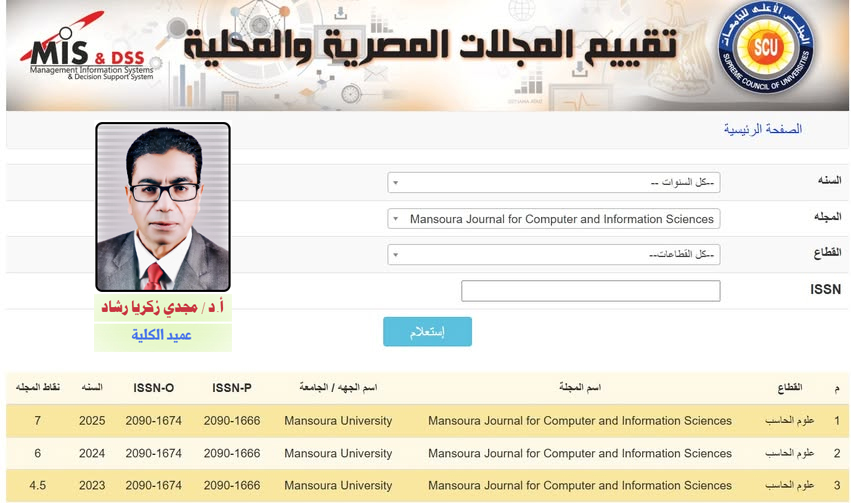
Task: Select the journal name in the 2023 row
Action: [580, 485]
